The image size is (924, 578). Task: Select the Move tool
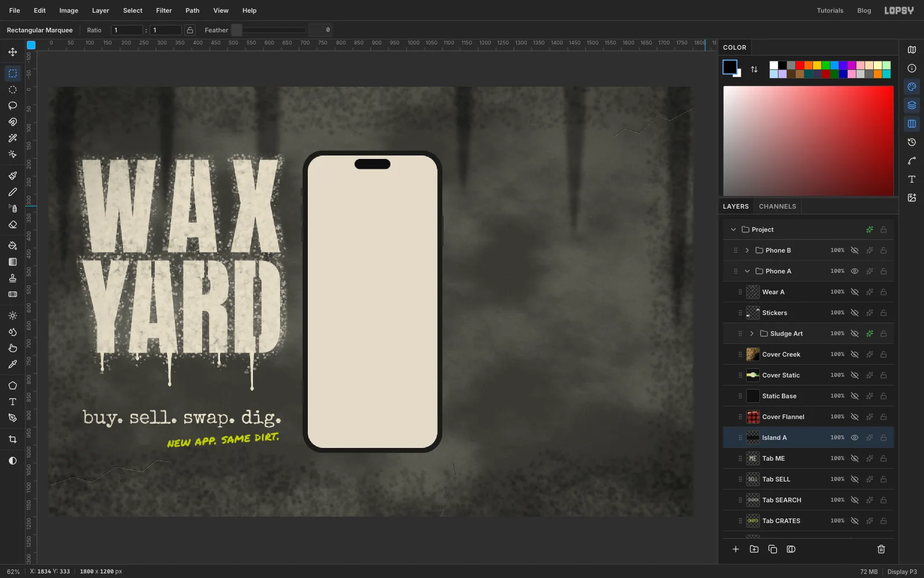(13, 52)
